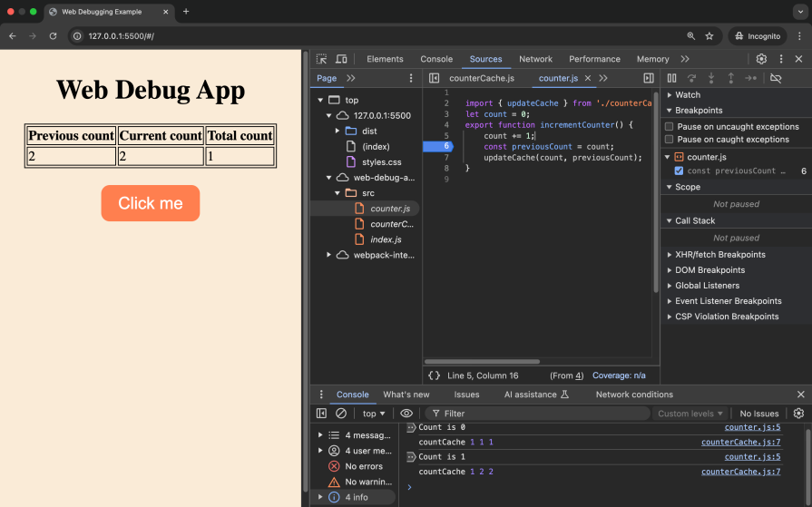Click the No Issues button
812x507 pixels.
pyautogui.click(x=758, y=414)
